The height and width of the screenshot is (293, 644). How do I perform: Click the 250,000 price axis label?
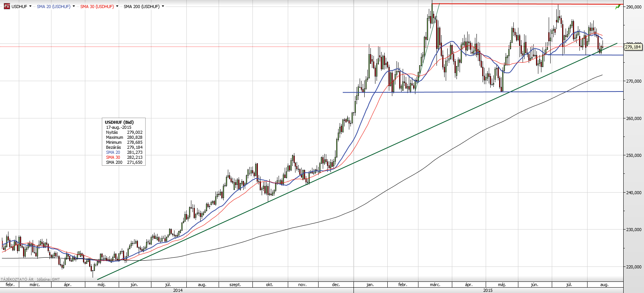(x=634, y=155)
